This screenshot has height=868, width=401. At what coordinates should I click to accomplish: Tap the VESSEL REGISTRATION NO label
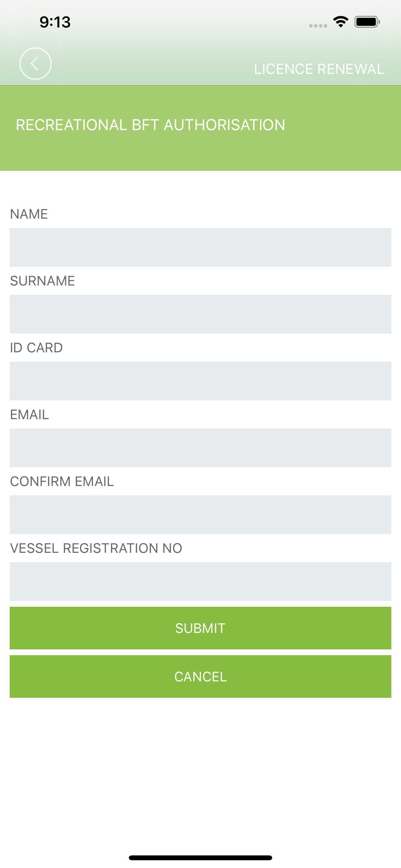click(96, 548)
